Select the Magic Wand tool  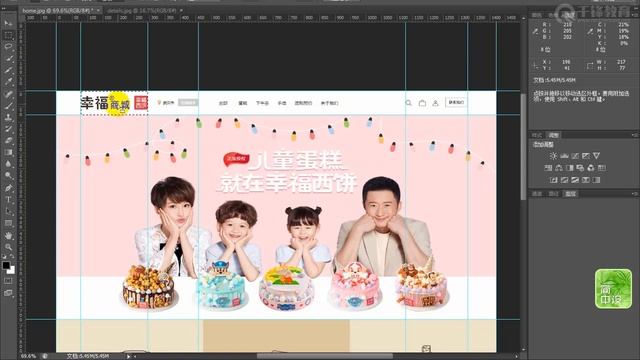pyautogui.click(x=8, y=58)
